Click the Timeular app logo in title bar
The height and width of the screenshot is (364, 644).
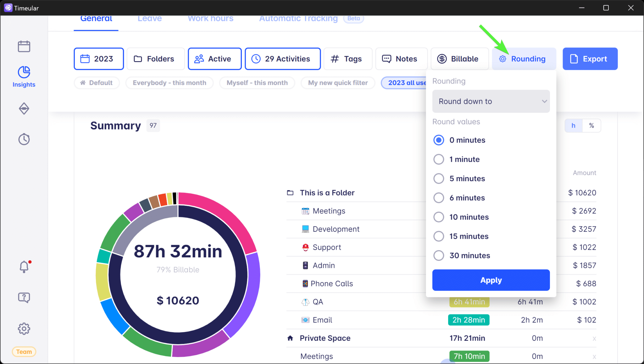click(8, 8)
